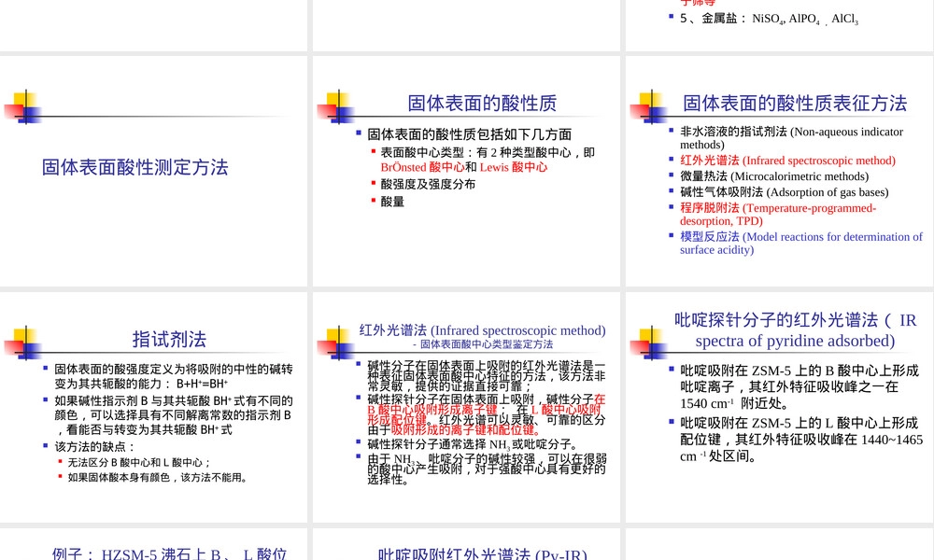Open the partial slide 吡啶吸附红外光谱法 (Py-IR)
This screenshot has width=934, height=560.
466,544
